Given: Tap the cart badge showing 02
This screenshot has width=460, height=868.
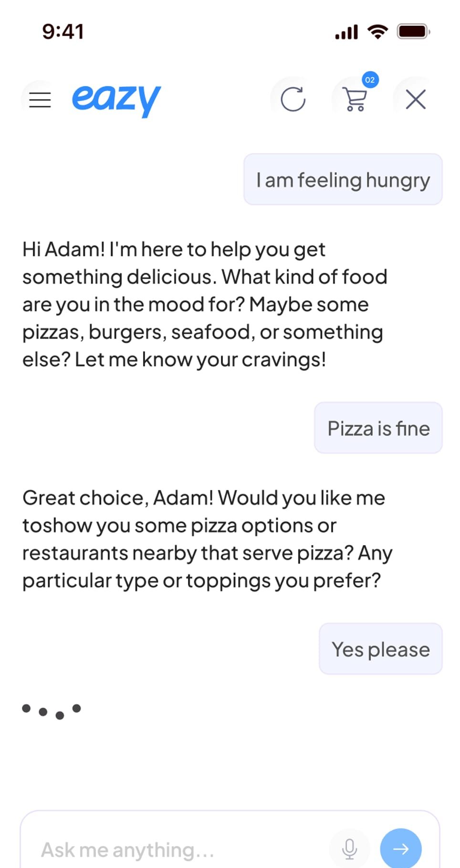Looking at the screenshot, I should coord(370,80).
